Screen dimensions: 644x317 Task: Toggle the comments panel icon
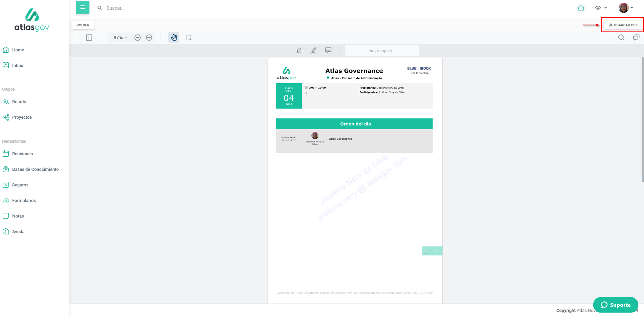pos(636,38)
